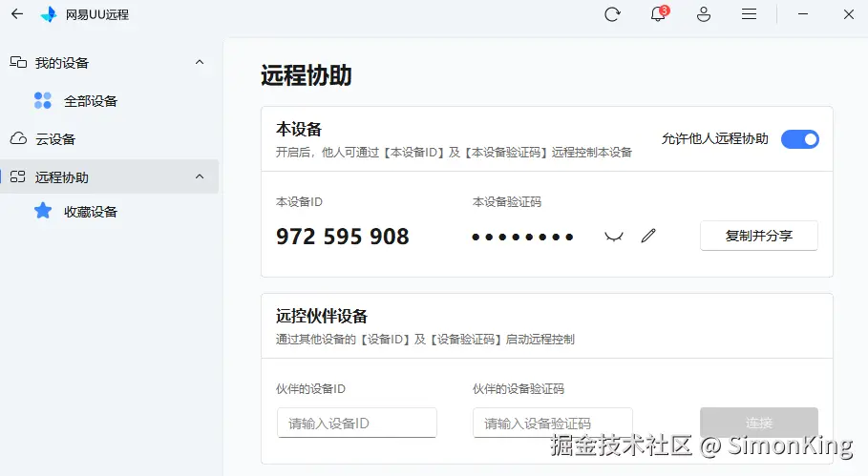Image resolution: width=868 pixels, height=476 pixels.
Task: Open the user account icon
Action: [704, 14]
